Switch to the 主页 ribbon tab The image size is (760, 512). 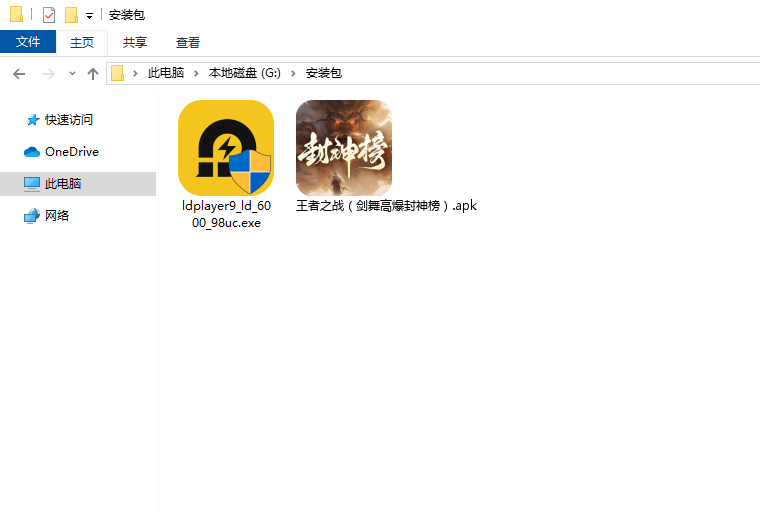click(81, 43)
